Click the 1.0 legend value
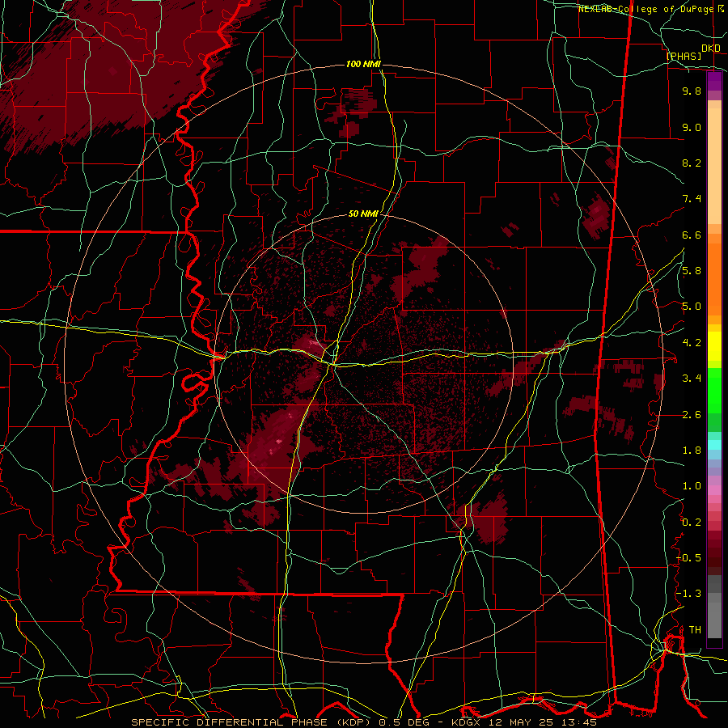 (692, 486)
